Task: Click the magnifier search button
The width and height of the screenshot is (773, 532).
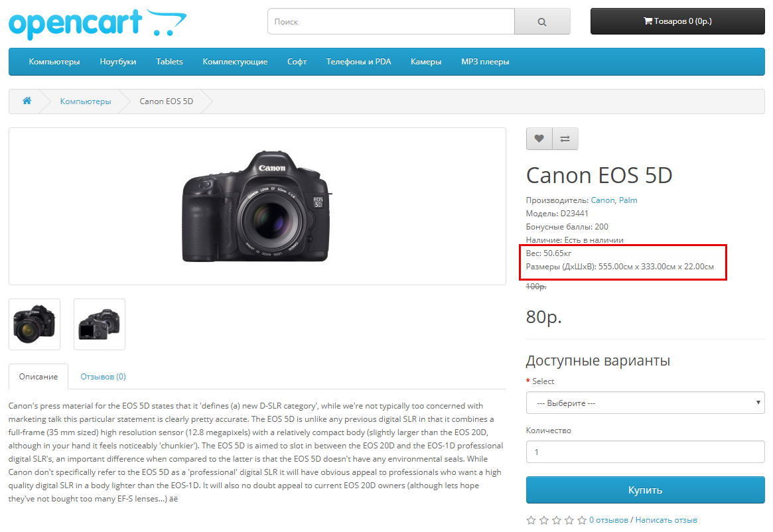Action: coord(542,22)
